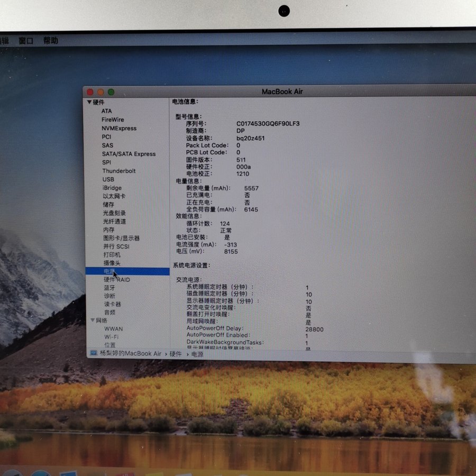This screenshot has height=476, width=476.
Task: Click the AutoPowerOff Enabled label
Action: point(218,335)
